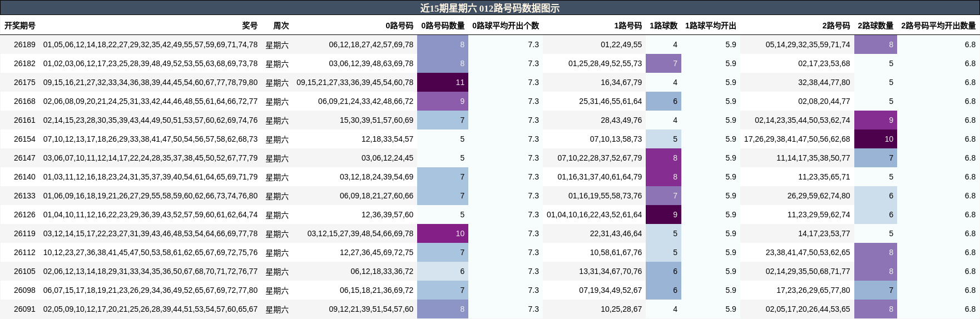Click period number 26126
This screenshot has height=319, width=980.
pyautogui.click(x=24, y=215)
